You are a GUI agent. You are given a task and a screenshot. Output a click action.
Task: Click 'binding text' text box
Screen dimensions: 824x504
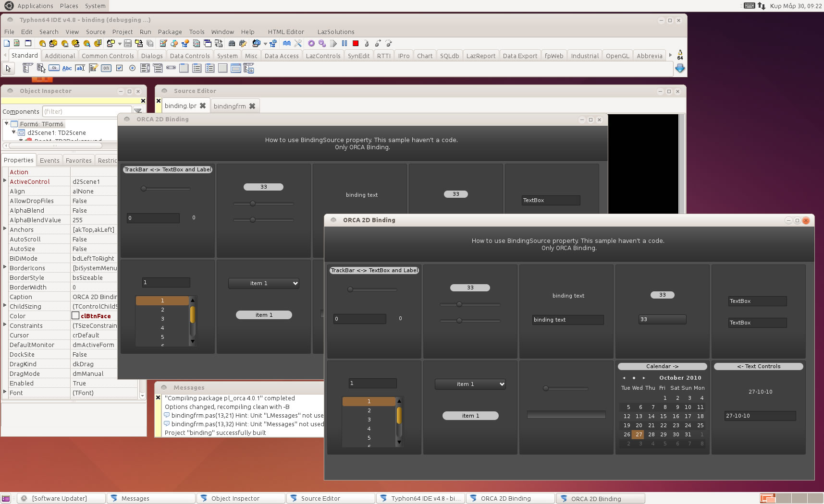[568, 320]
